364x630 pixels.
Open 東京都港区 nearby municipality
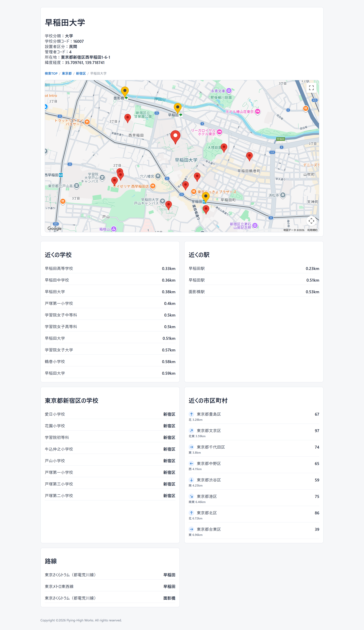[x=254, y=499]
